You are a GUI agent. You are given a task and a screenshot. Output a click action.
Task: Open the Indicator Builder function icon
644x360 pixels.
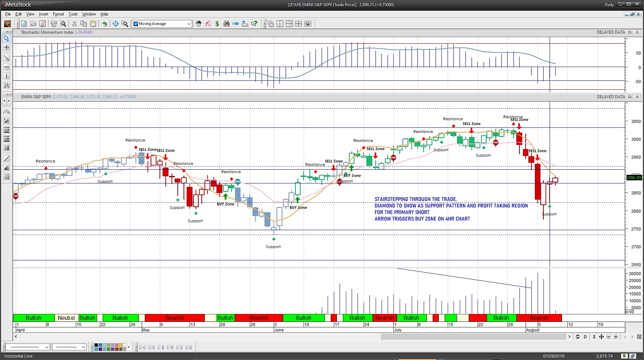tap(208, 23)
